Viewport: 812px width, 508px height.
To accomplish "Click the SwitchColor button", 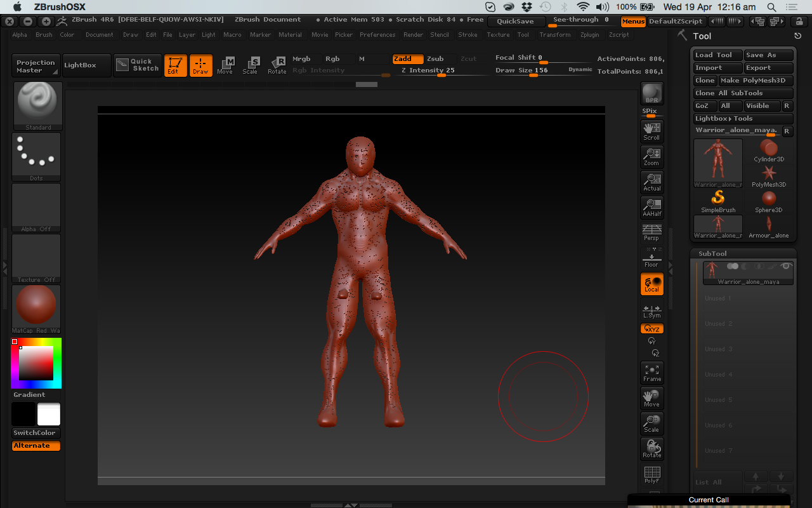I will [x=36, y=433].
